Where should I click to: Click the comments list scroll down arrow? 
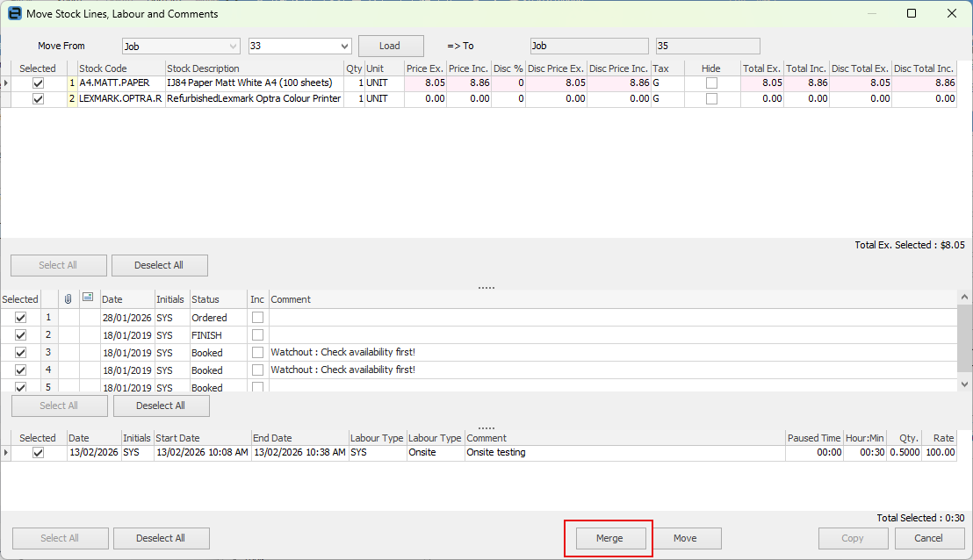(x=964, y=384)
